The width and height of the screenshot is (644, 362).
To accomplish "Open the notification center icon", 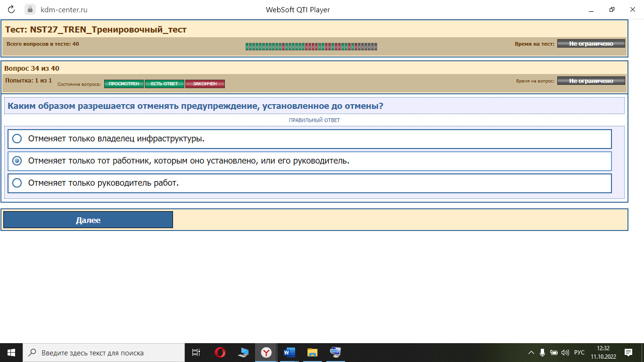I will point(628,353).
